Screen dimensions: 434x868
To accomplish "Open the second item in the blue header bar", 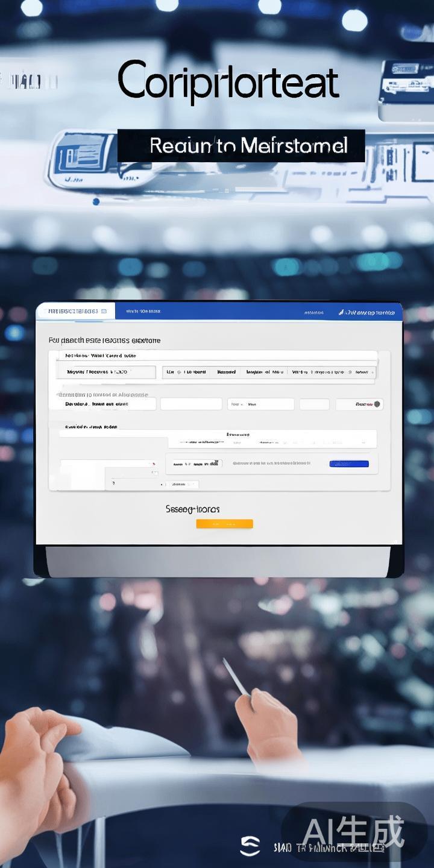I will 143,312.
